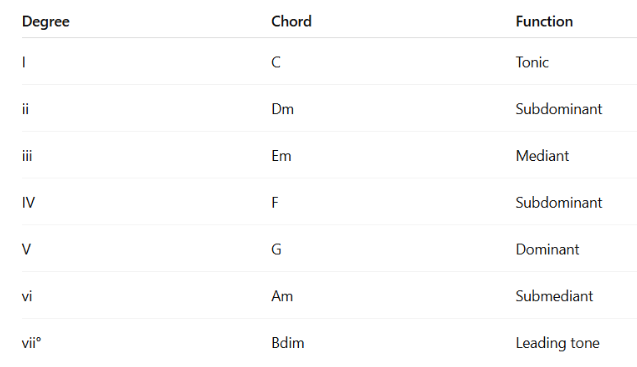The height and width of the screenshot is (367, 637).
Task: Click the Function column header
Action: (x=544, y=21)
